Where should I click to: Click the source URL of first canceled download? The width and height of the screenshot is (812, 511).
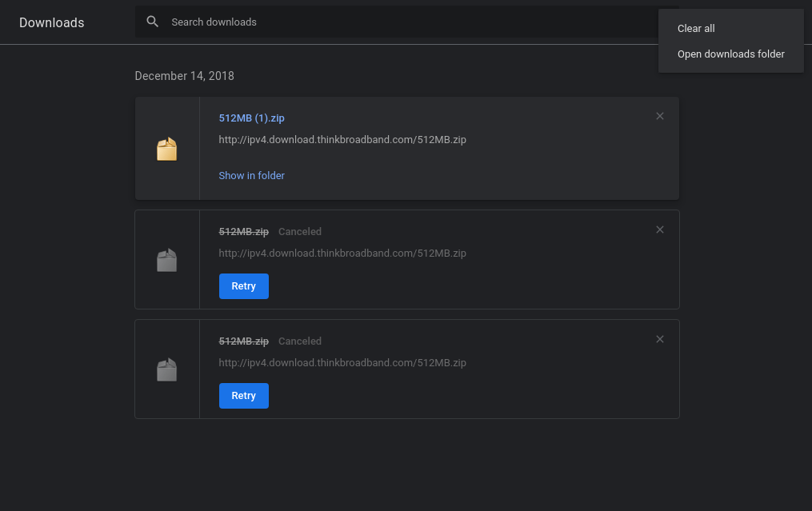click(x=342, y=254)
